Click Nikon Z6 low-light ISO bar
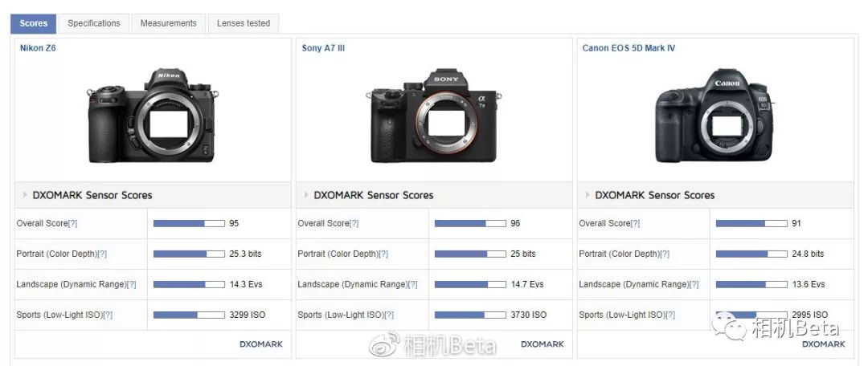The width and height of the screenshot is (868, 366). [189, 315]
